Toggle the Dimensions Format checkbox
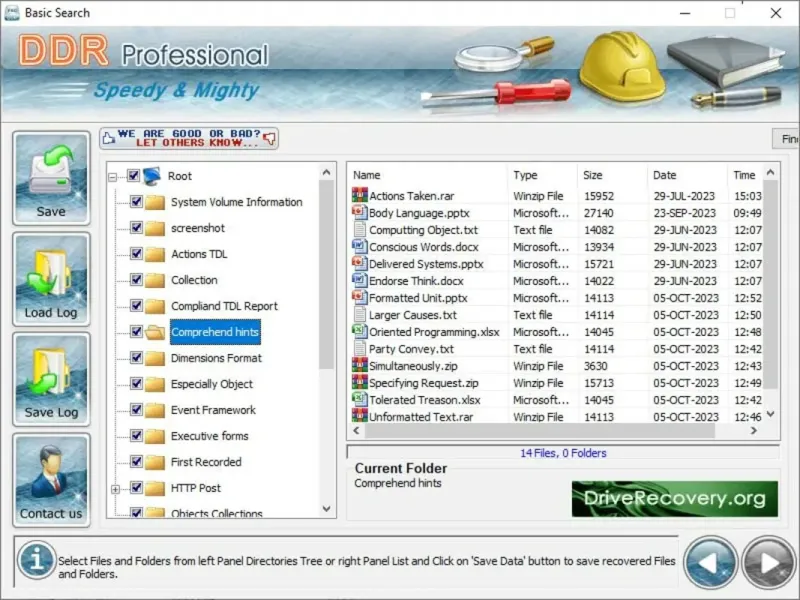This screenshot has width=800, height=600. click(136, 358)
